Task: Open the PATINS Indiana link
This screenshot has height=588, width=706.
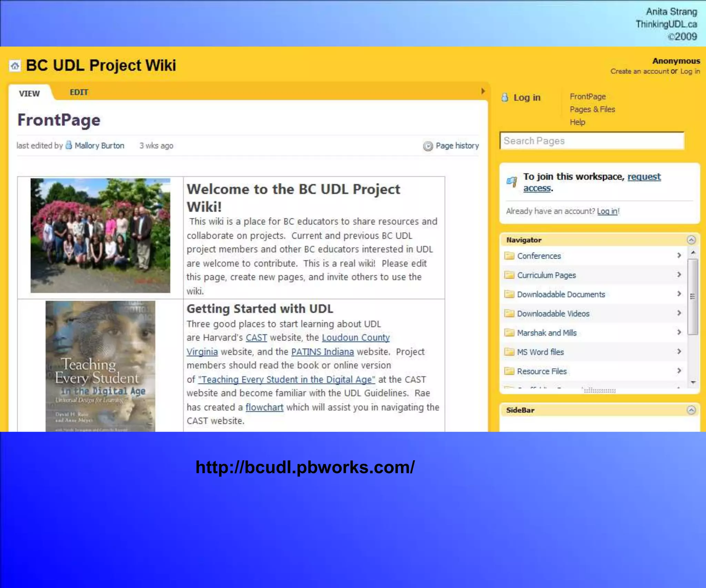Action: [322, 352]
